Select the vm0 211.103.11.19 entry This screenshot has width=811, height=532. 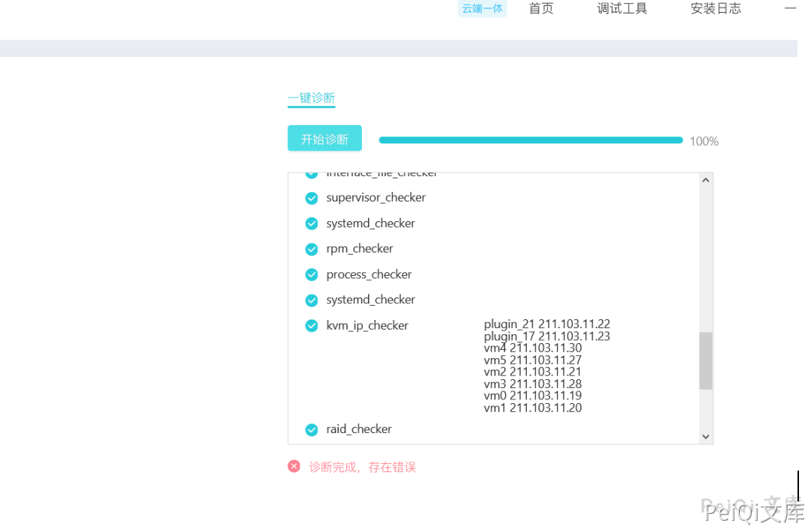coord(533,396)
